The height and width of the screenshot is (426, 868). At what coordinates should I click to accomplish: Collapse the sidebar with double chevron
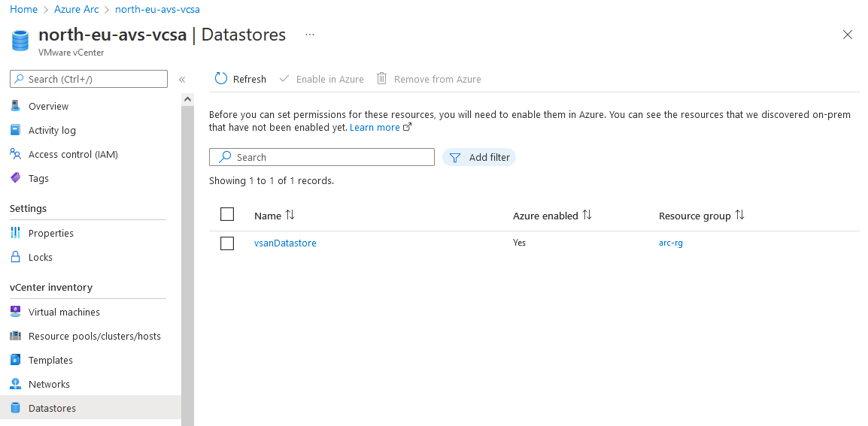coord(181,80)
